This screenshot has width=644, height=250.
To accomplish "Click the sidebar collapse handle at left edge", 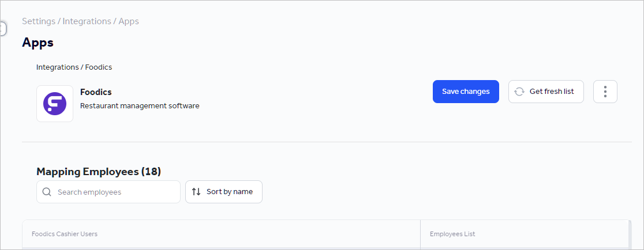I will 2,28.
